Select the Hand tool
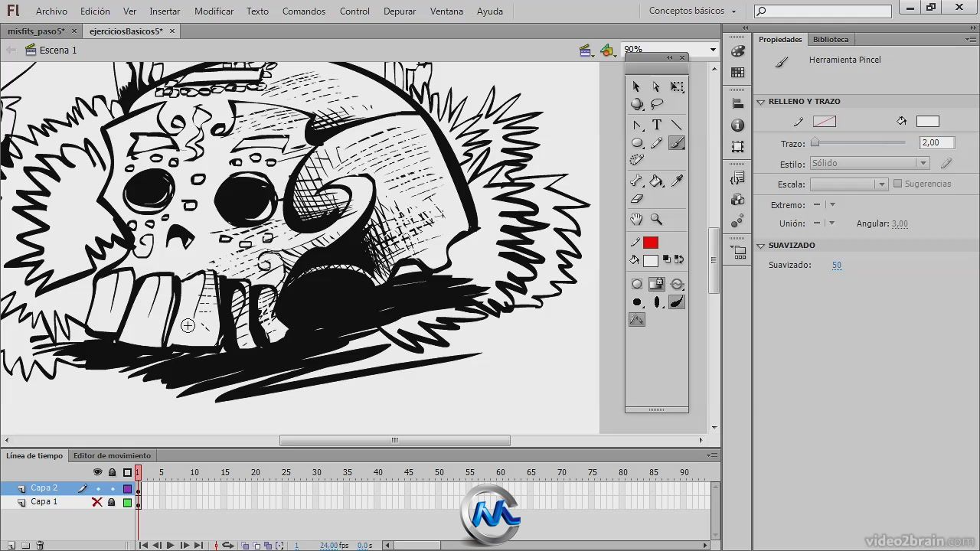 click(636, 219)
